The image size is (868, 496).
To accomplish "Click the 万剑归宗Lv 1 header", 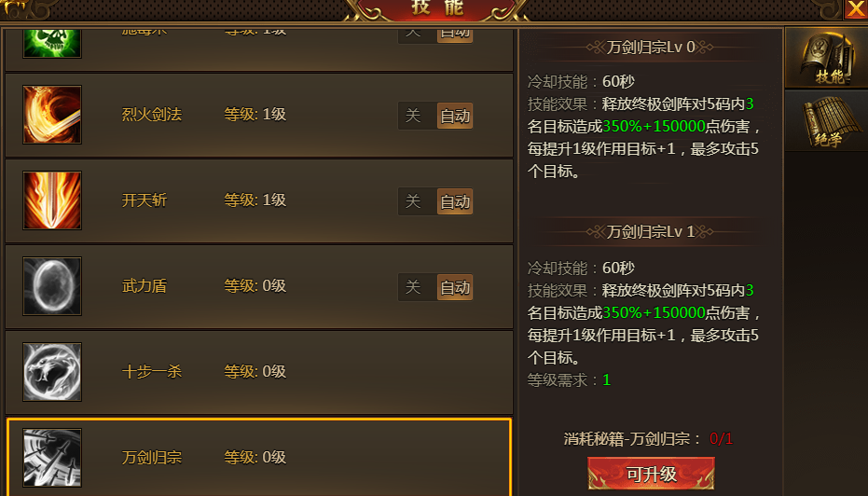I will (651, 232).
